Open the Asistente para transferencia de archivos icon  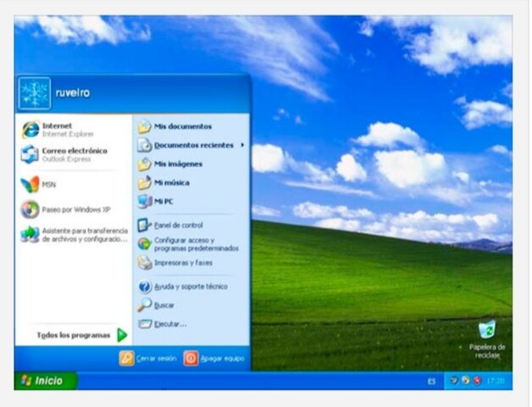pyautogui.click(x=30, y=234)
